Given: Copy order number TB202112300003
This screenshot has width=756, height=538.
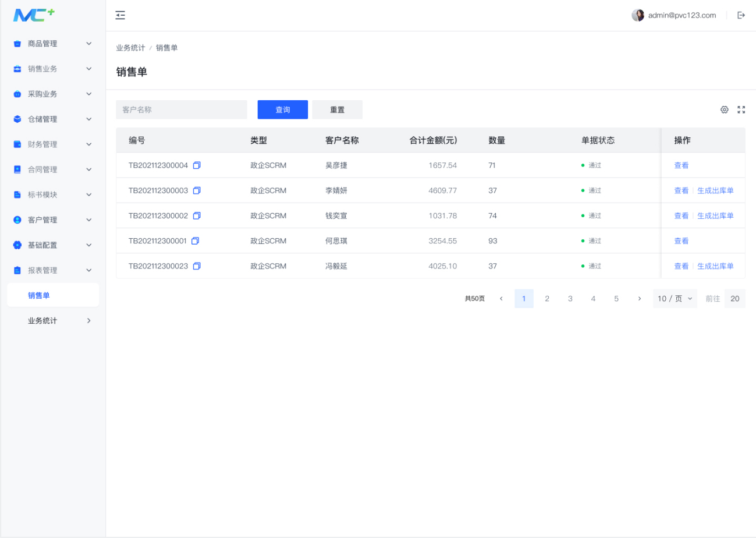Looking at the screenshot, I should [197, 190].
